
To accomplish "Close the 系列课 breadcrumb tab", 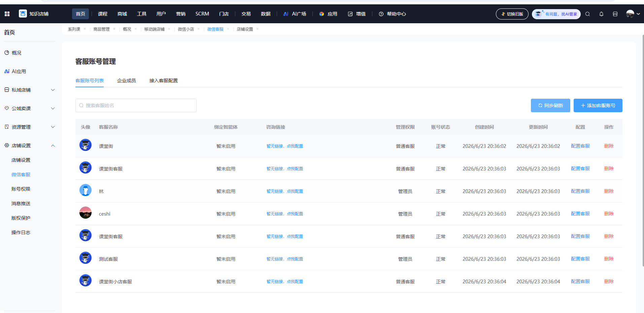I will click(84, 29).
